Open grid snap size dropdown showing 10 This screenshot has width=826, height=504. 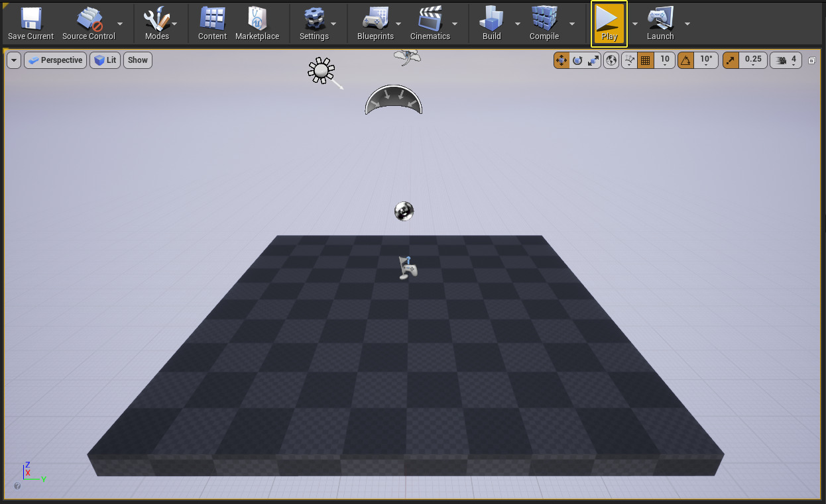pyautogui.click(x=665, y=60)
